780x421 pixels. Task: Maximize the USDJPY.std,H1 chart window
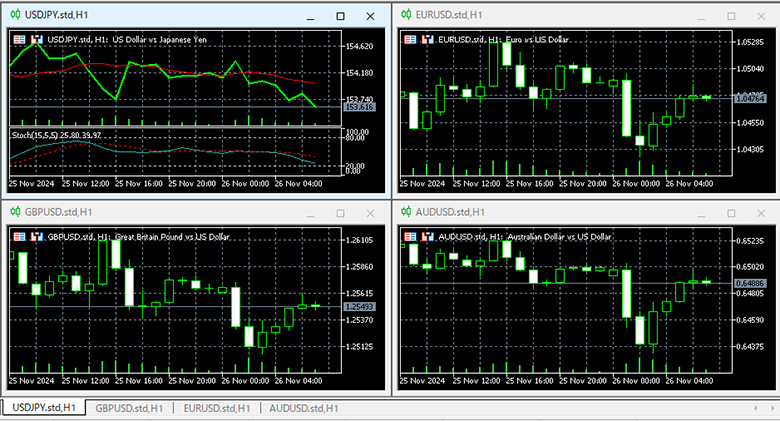(340, 16)
